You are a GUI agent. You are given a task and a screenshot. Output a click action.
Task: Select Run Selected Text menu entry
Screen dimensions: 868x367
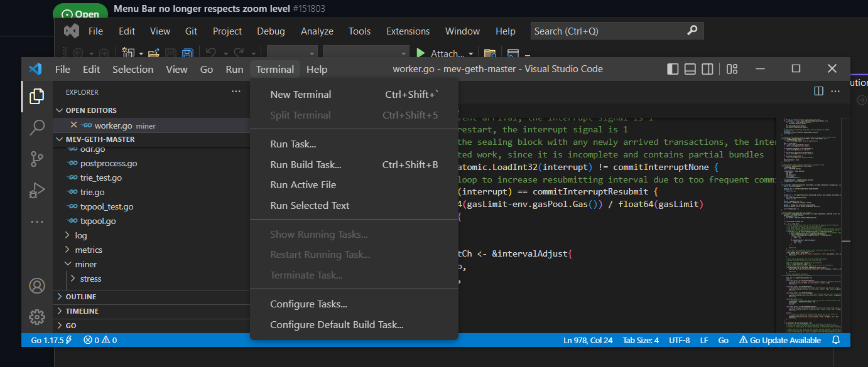[x=354, y=206]
